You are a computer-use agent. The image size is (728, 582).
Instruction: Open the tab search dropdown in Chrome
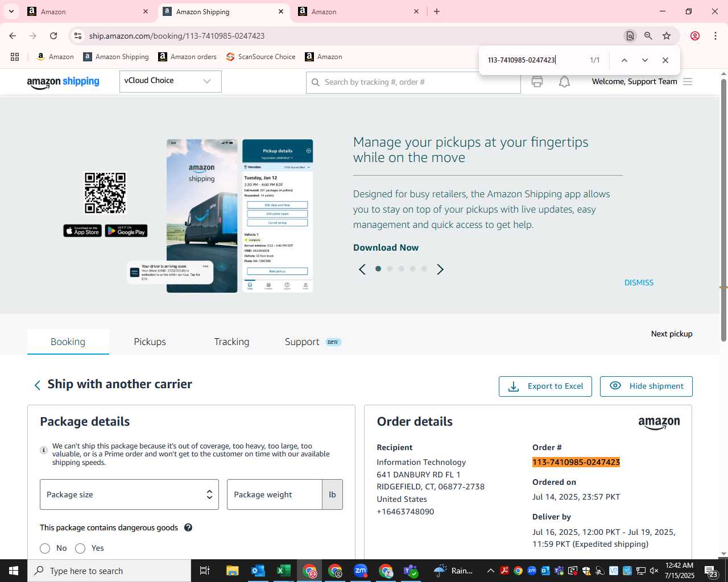coord(11,11)
